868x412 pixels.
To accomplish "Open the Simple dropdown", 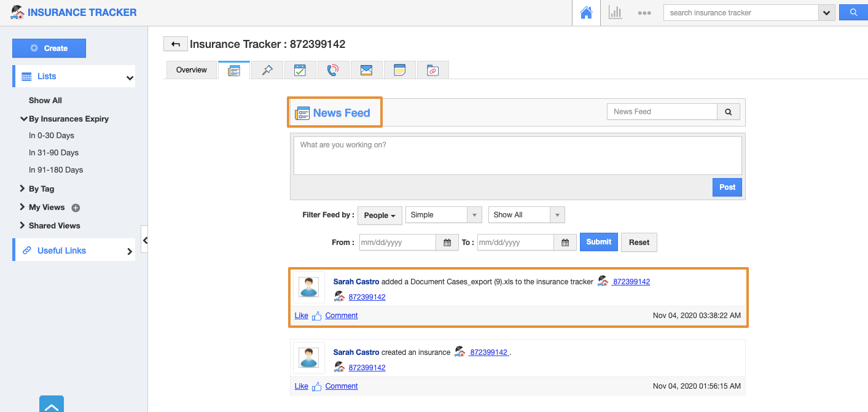I will pyautogui.click(x=444, y=215).
